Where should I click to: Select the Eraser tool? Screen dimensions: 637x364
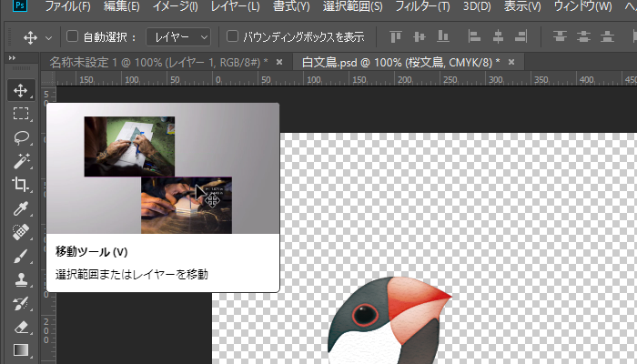pos(21,327)
